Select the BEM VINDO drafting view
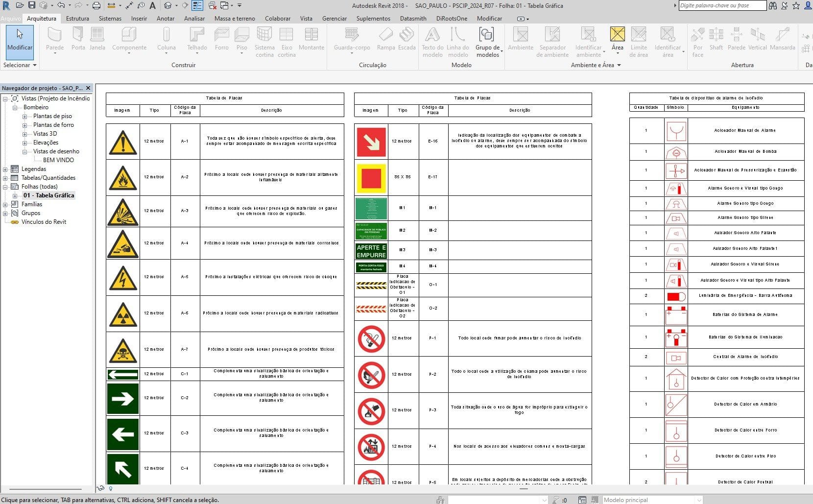The image size is (813, 504). tap(58, 160)
